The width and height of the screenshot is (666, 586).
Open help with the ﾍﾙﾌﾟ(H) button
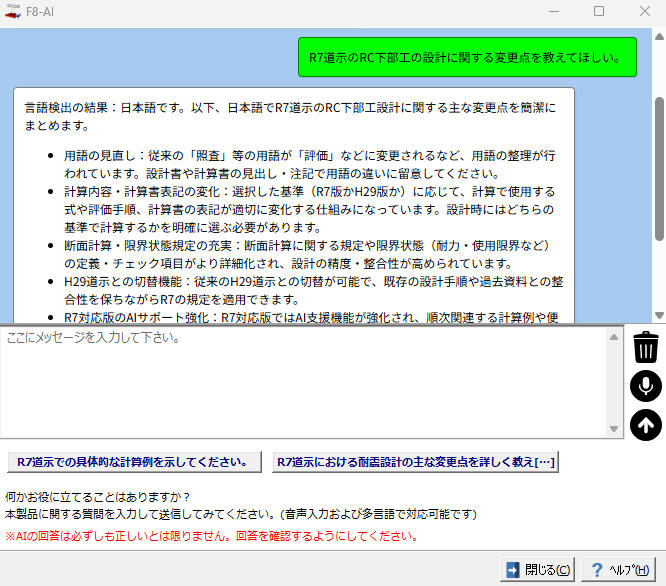[618, 569]
